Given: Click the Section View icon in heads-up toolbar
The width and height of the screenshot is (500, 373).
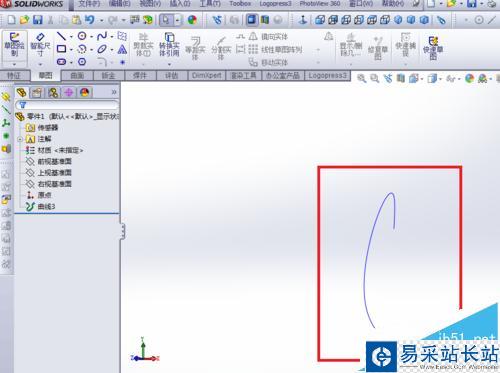Looking at the screenshot, I should pyautogui.click(x=401, y=79).
